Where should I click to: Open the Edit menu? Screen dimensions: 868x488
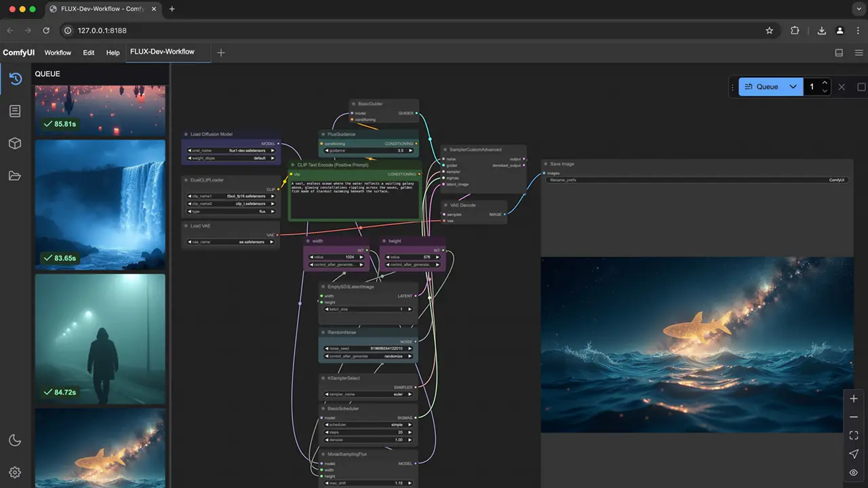[89, 52]
